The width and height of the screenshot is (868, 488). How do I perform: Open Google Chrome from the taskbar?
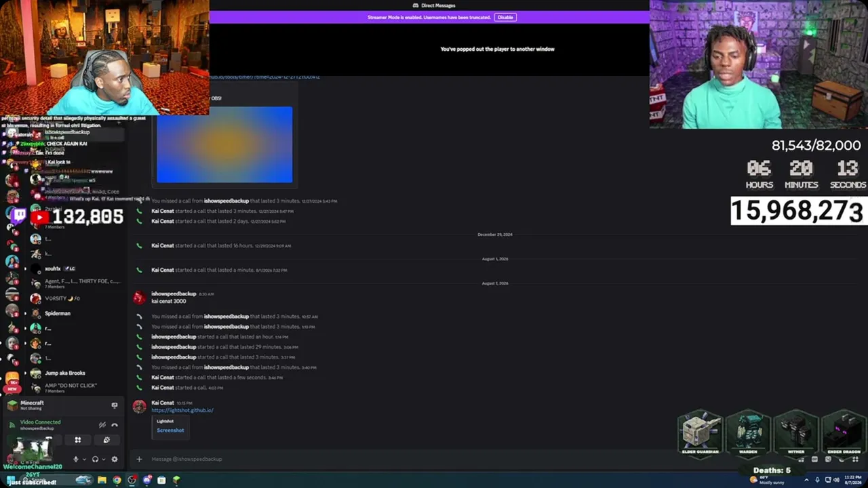(117, 481)
